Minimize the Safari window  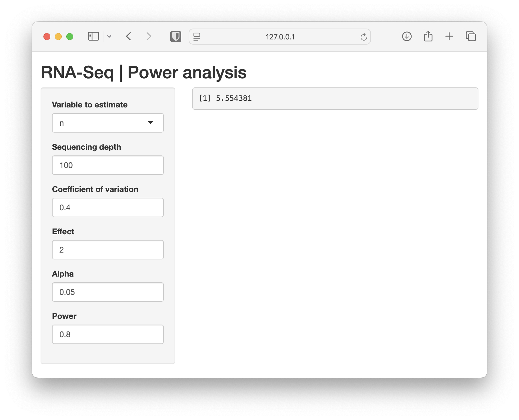click(58, 37)
